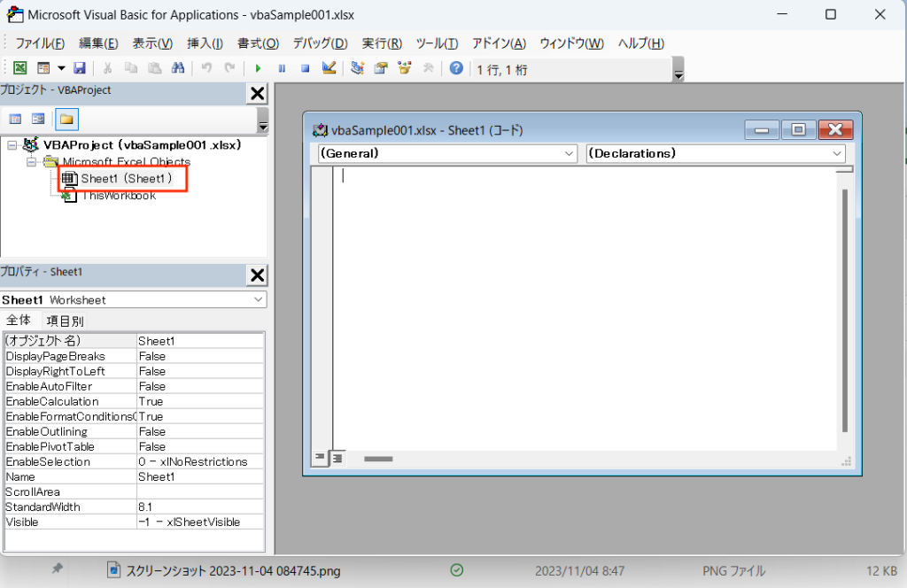Toggle Folders button in Project panel
The width and height of the screenshot is (907, 588).
click(x=66, y=120)
